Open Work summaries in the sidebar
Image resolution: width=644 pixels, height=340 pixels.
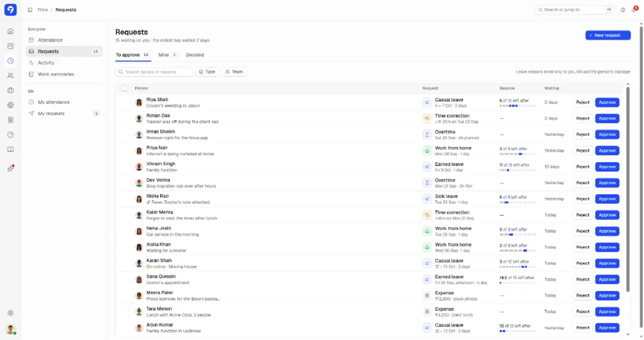(x=64, y=74)
